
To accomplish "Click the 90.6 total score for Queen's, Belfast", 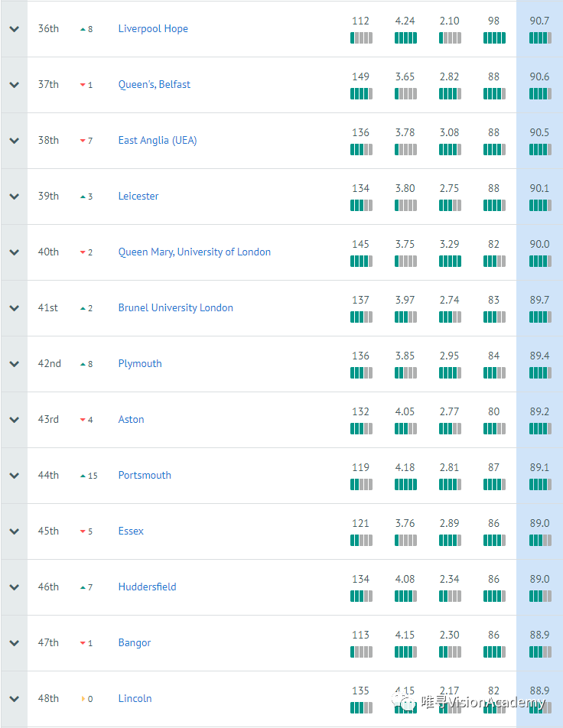I will click(540, 76).
